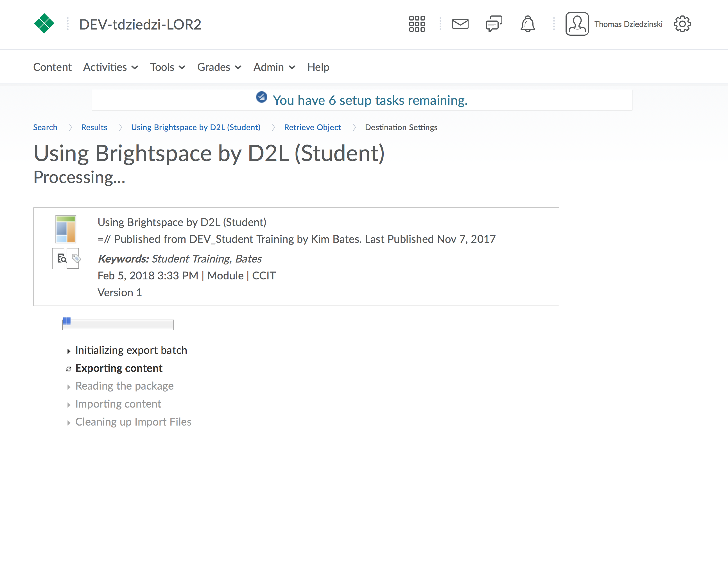Click the Keywords: Student Training, Bates text

coord(180,259)
